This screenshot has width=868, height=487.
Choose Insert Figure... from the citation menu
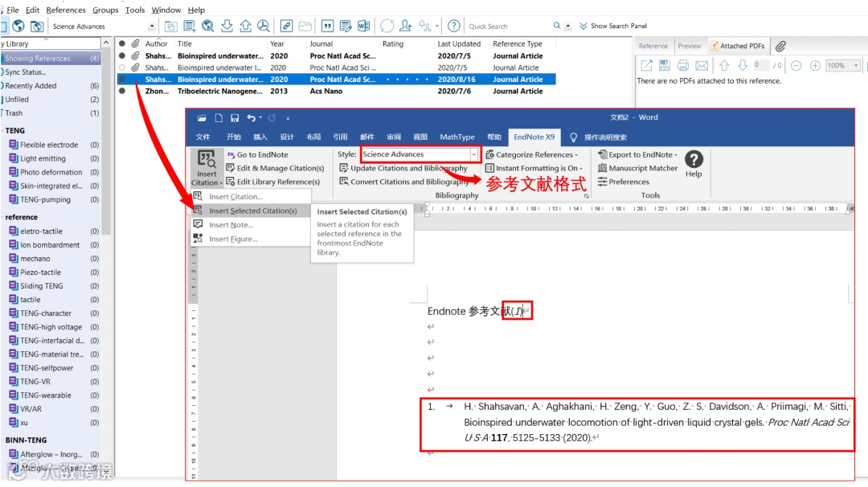pyautogui.click(x=250, y=239)
